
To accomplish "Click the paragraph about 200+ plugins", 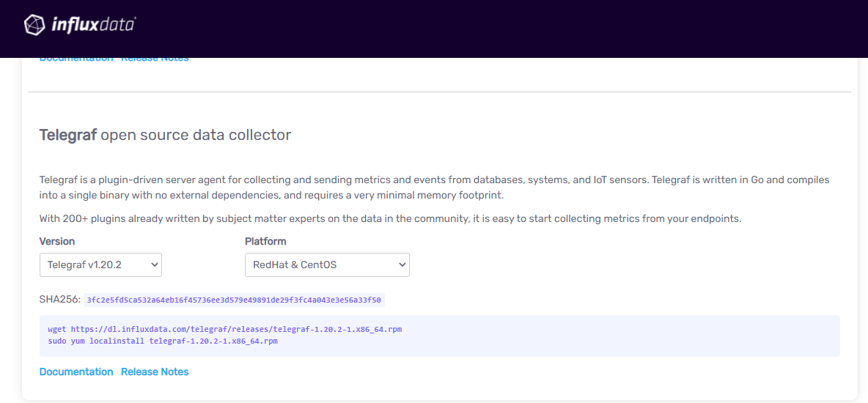I will [390, 218].
